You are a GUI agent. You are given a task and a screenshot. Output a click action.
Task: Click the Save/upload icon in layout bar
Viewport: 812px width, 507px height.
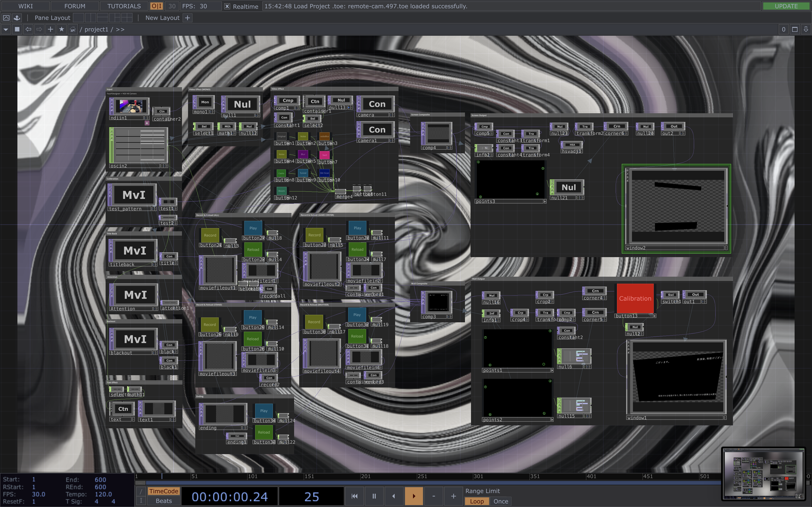[x=17, y=18]
